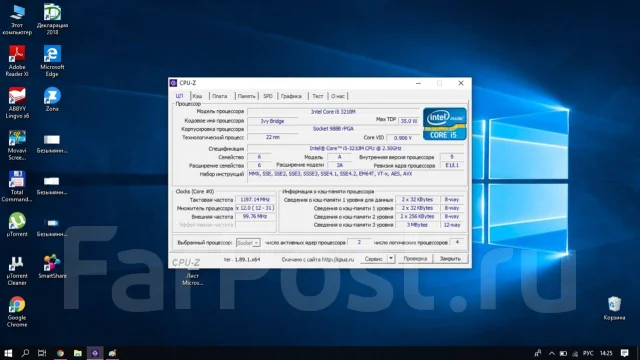Screen dimensions: 640x360
Task: Click the Intel Core i5 logo badge
Action: [444, 124]
